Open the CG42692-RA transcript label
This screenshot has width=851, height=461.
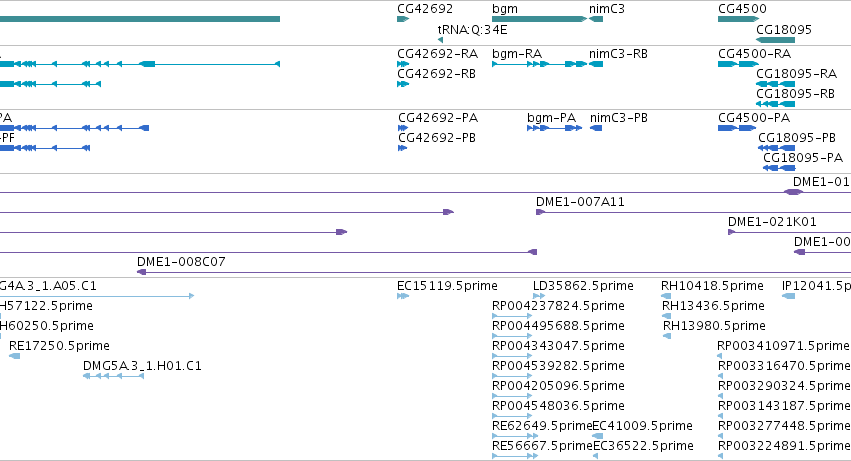(437, 54)
